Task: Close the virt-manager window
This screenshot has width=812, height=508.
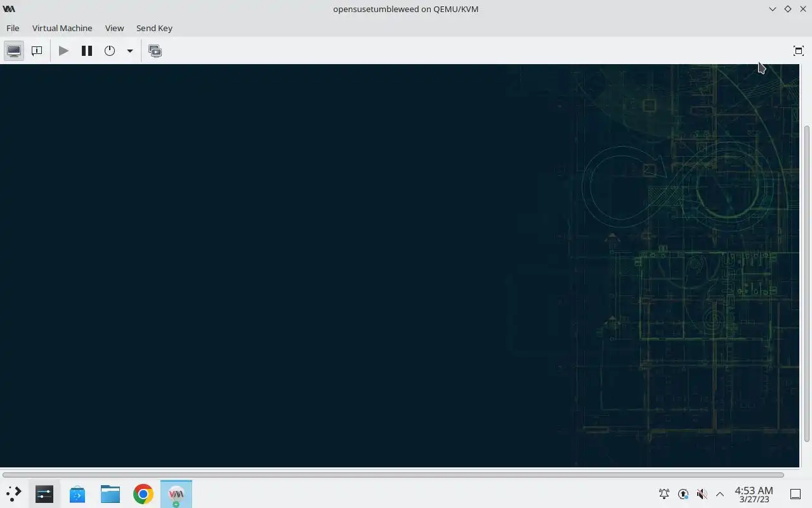Action: coord(803,9)
